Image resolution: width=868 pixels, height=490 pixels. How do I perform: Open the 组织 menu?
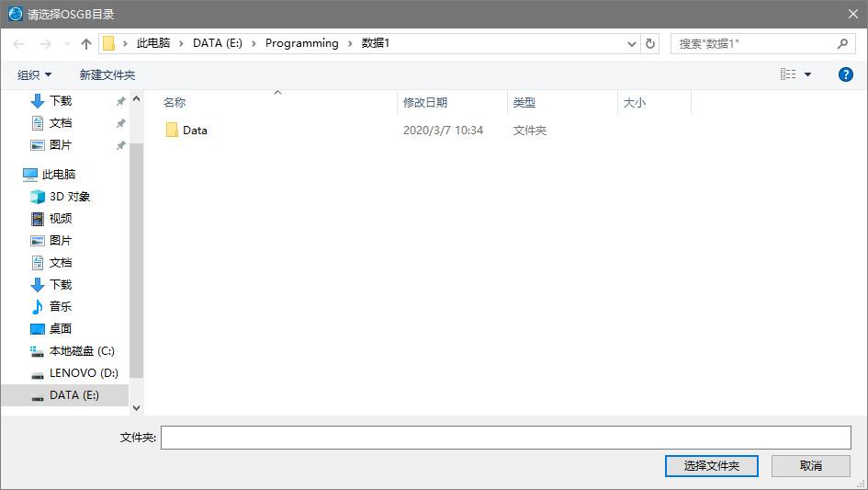(x=34, y=74)
